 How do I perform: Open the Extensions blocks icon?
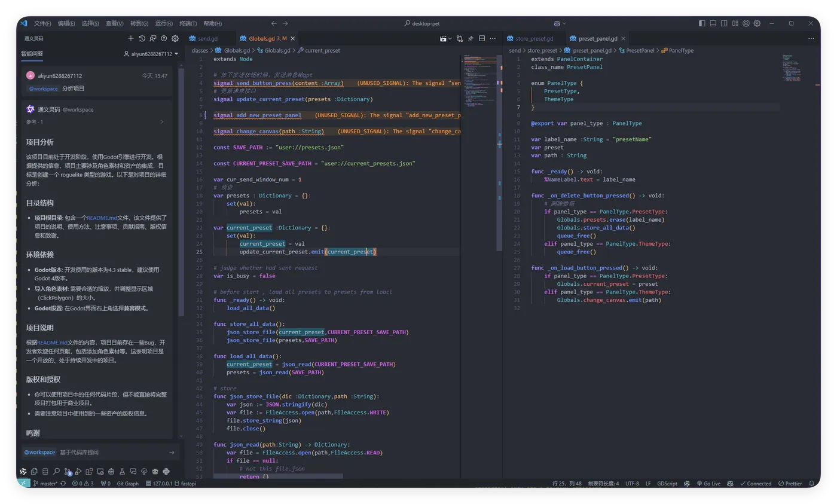(x=89, y=472)
